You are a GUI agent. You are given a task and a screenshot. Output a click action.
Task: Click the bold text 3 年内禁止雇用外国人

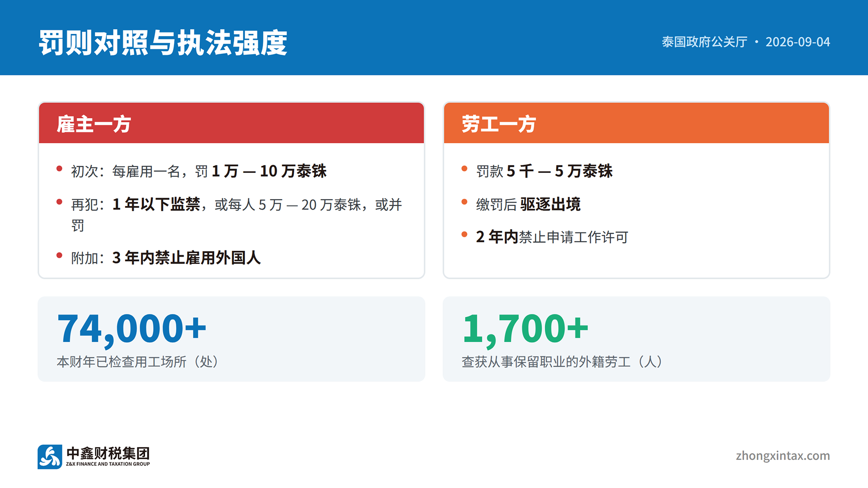(x=186, y=258)
